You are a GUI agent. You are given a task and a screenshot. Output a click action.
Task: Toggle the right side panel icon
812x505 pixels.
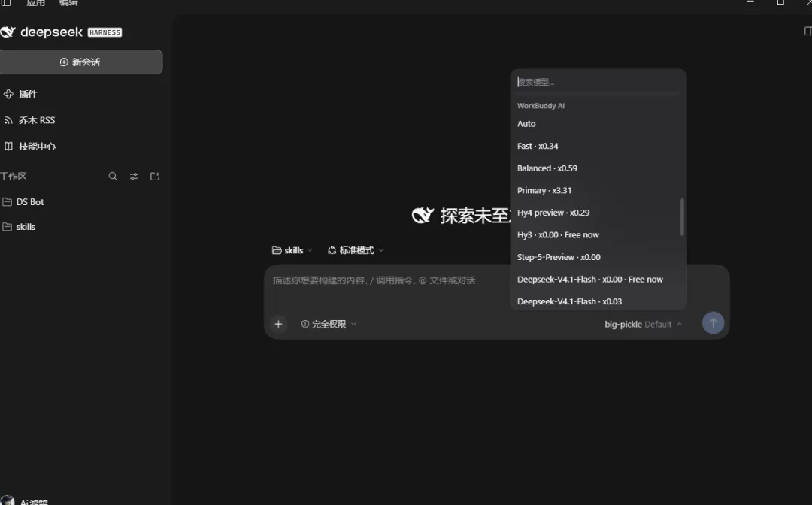point(807,31)
